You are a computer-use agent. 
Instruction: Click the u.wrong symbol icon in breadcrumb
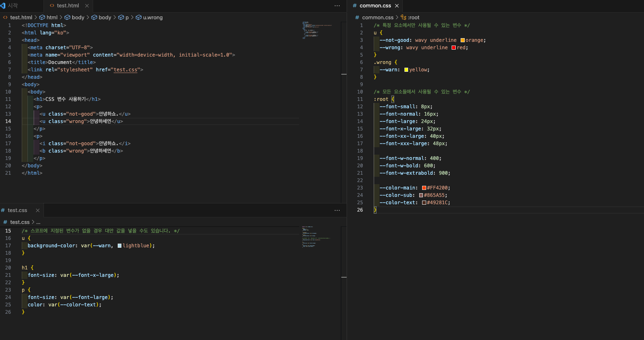click(139, 18)
